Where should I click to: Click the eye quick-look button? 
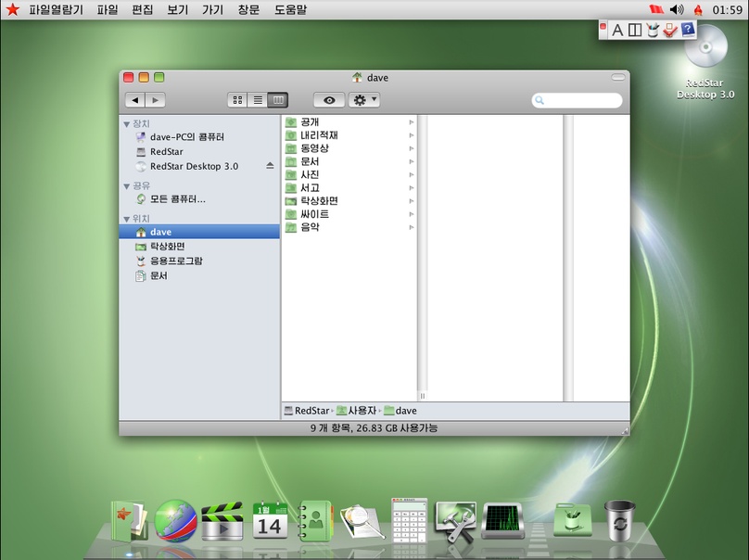(x=329, y=100)
